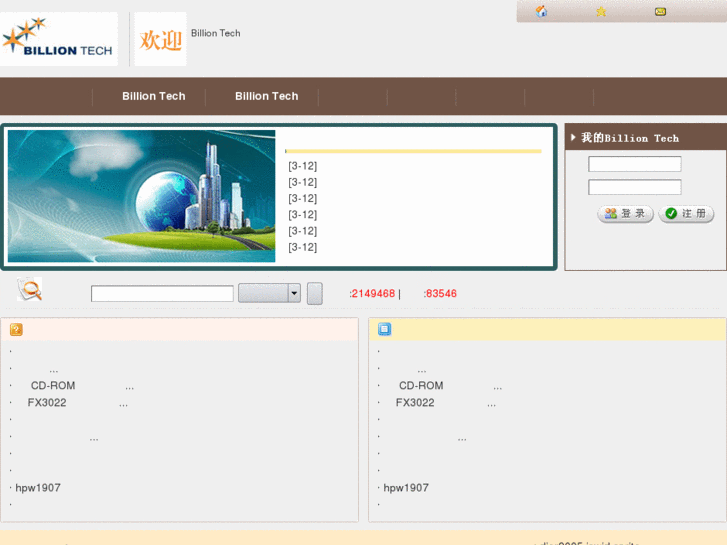Click the Billion Tech logo

pyautogui.click(x=58, y=39)
